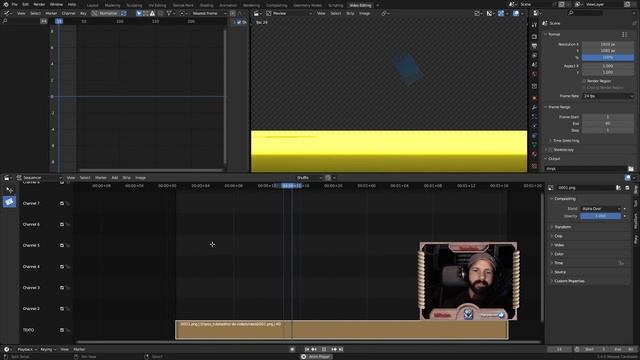The width and height of the screenshot is (640, 360).
Task: Click the output folder browse icon
Action: coord(631,169)
